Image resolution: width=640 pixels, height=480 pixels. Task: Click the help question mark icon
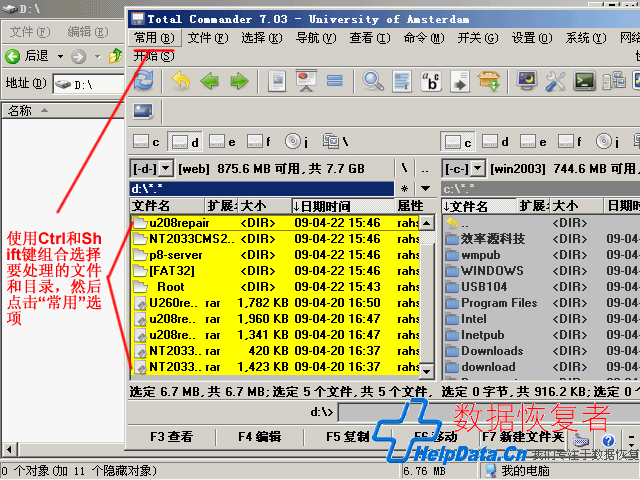point(608,440)
